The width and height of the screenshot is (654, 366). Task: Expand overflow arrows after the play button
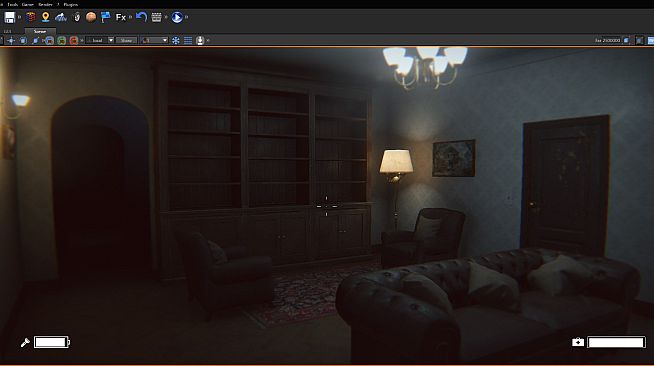(x=186, y=17)
